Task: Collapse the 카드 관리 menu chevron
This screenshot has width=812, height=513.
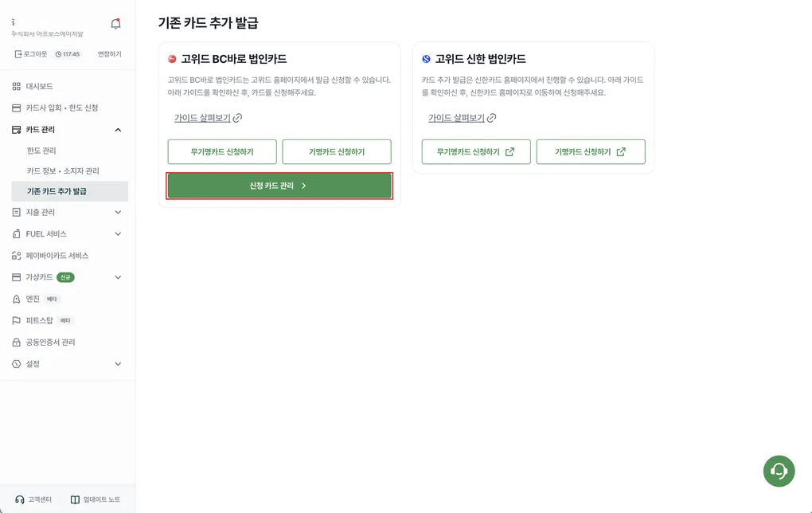Action: (118, 130)
